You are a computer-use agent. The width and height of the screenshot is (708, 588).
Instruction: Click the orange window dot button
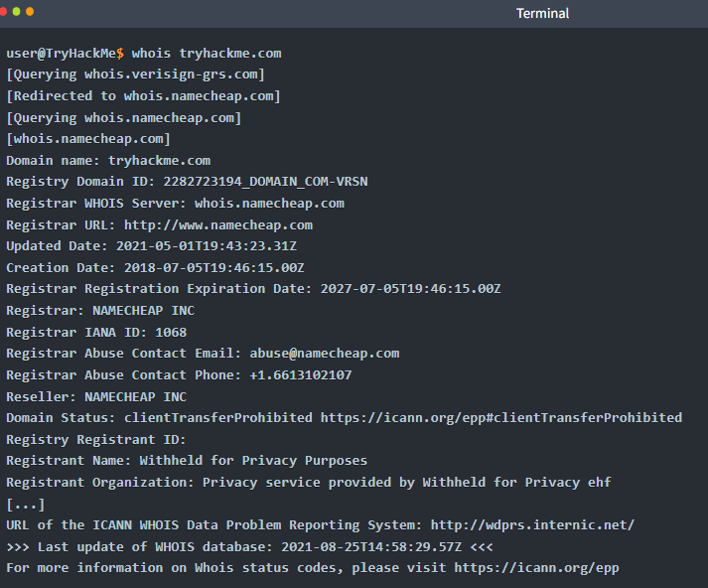point(30,12)
